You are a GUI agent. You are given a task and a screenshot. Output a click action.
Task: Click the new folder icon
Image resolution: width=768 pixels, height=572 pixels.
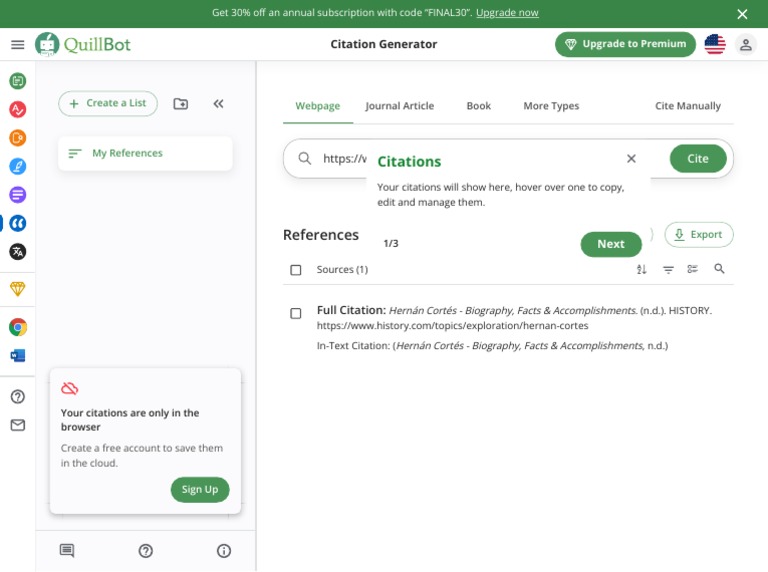pos(181,104)
